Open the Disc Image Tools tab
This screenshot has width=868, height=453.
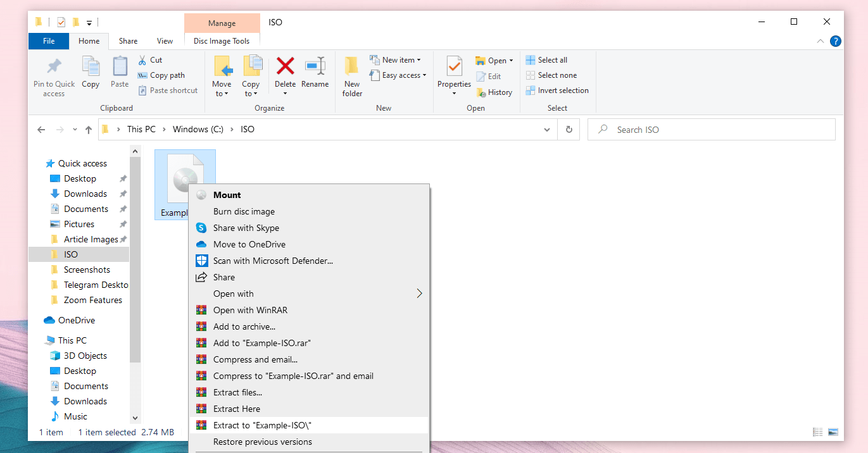[x=222, y=41]
